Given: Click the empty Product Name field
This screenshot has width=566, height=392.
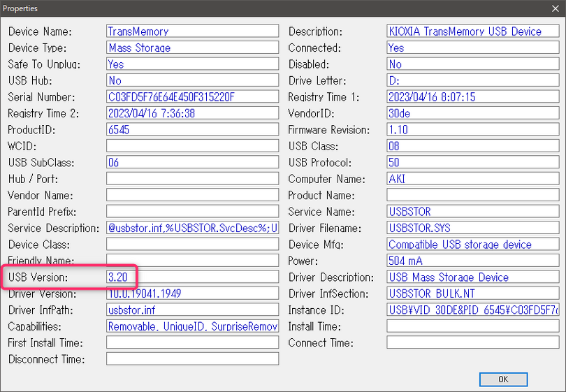Looking at the screenshot, I should point(473,195).
